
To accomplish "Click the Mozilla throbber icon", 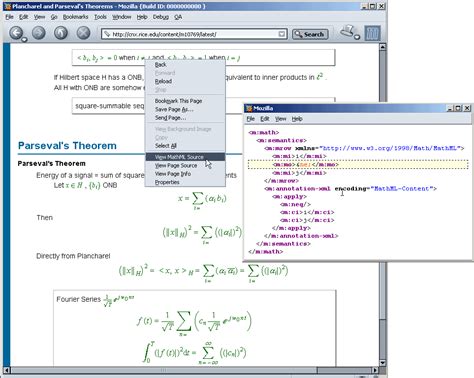I will [372, 33].
